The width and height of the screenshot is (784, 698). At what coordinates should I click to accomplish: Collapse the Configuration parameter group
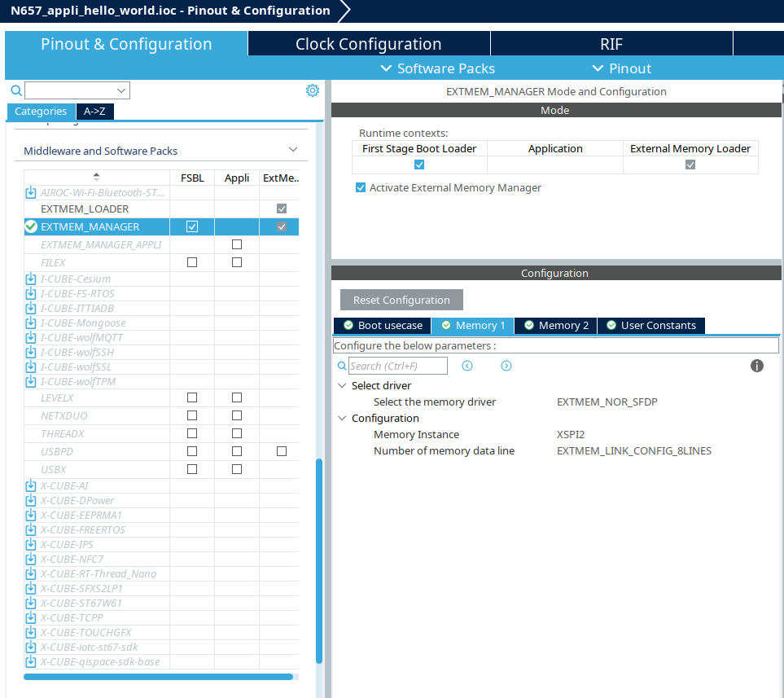343,418
